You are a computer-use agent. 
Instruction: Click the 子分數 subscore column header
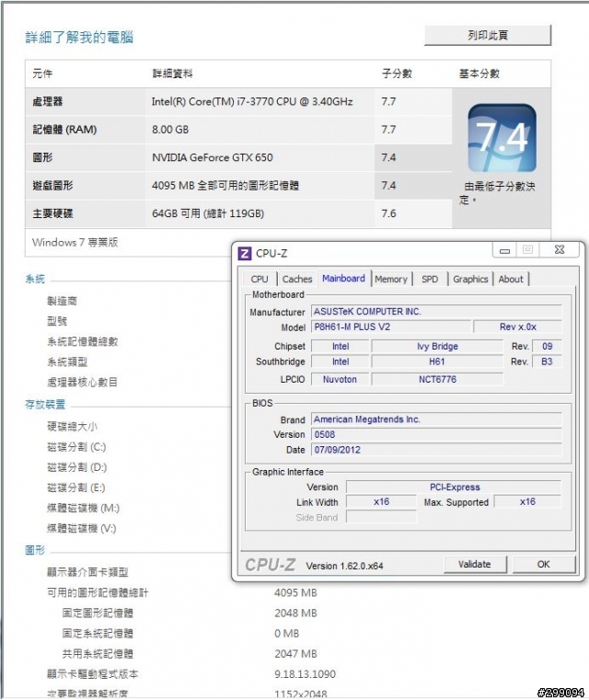pyautogui.click(x=397, y=74)
